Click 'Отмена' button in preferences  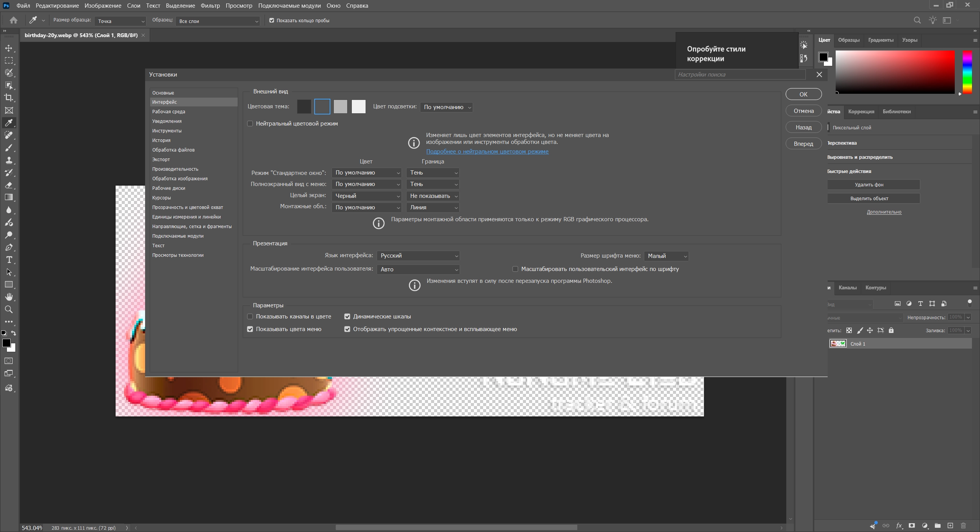[x=804, y=111]
